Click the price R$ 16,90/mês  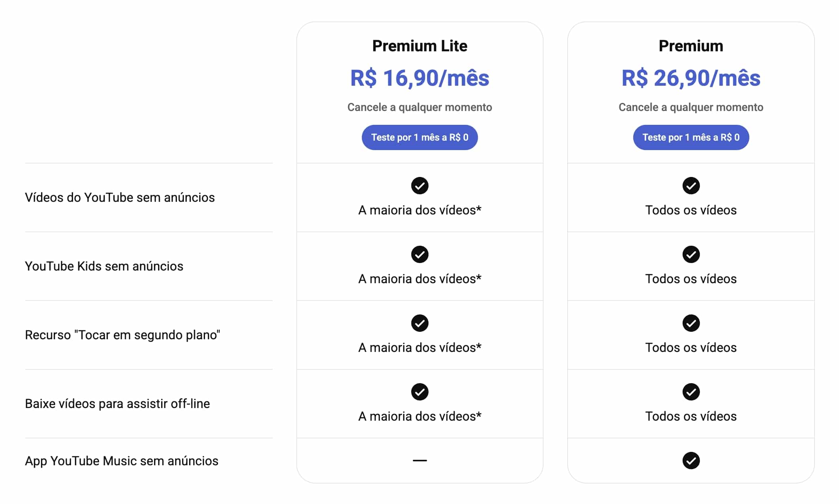pos(420,78)
